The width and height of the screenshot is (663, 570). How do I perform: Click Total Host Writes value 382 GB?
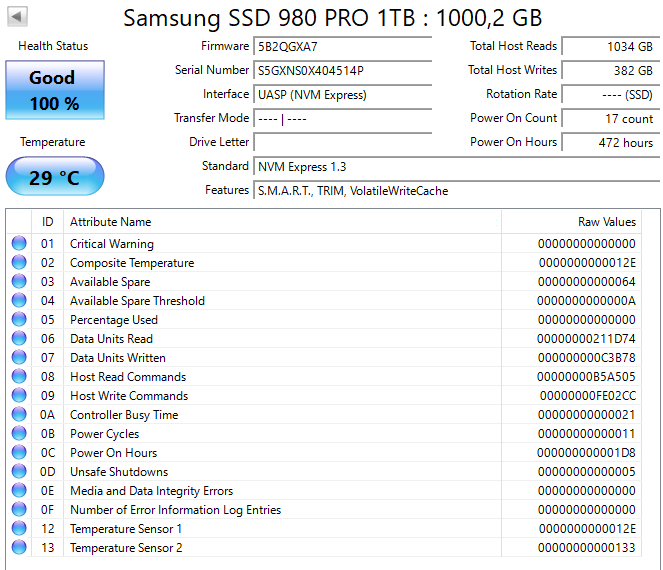(x=611, y=70)
